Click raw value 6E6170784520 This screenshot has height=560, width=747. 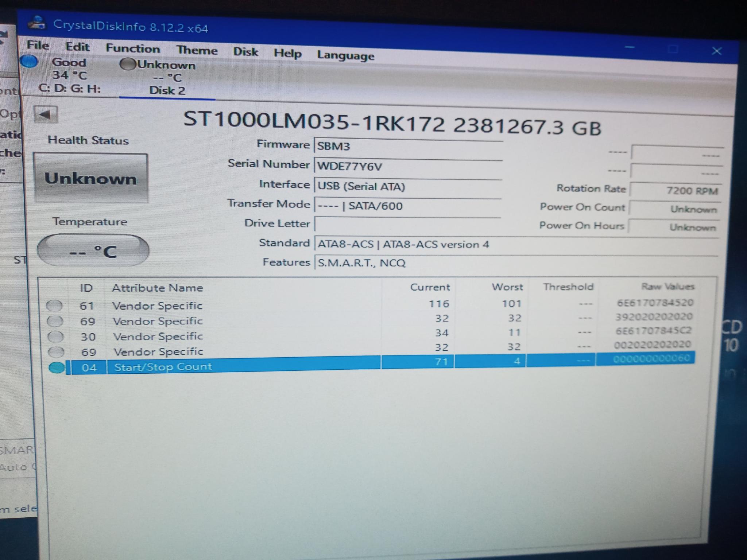(655, 303)
